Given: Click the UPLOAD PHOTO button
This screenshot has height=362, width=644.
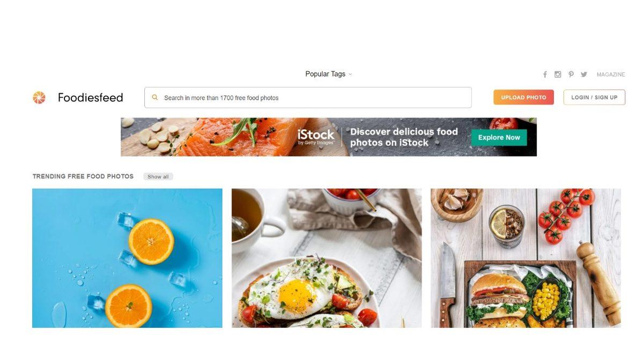Looking at the screenshot, I should point(524,97).
